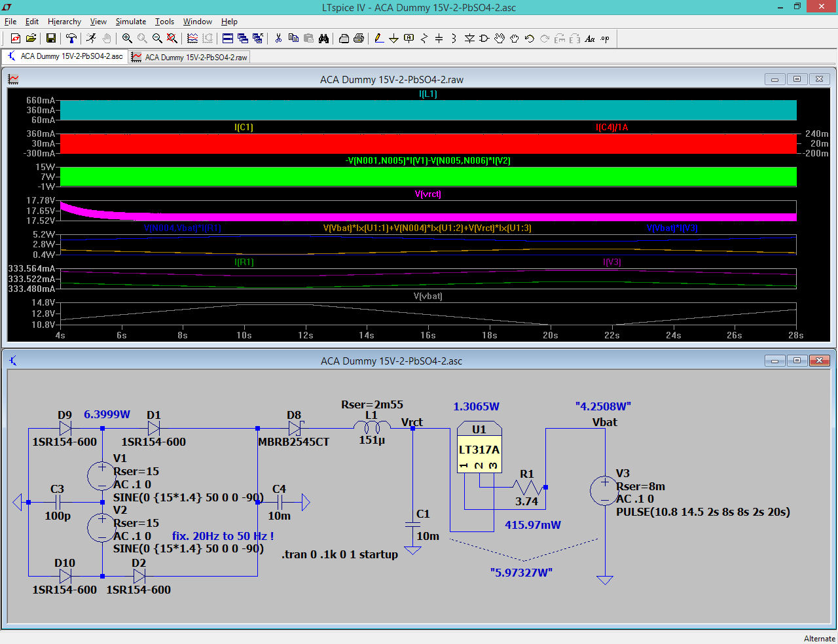The image size is (838, 644).
Task: Click the blue 'fix. 20Hz to 50 Hz !' comment
Action: click(223, 536)
